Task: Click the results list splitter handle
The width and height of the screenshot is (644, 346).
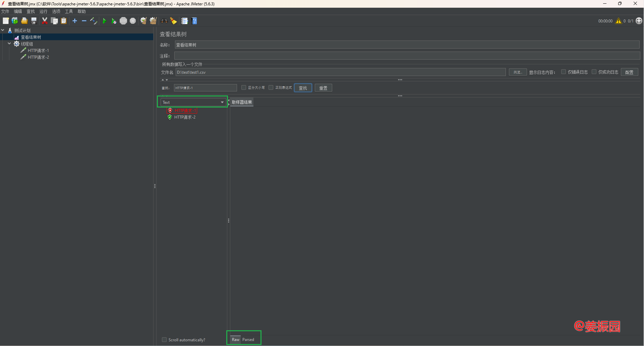Action: pyautogui.click(x=229, y=221)
